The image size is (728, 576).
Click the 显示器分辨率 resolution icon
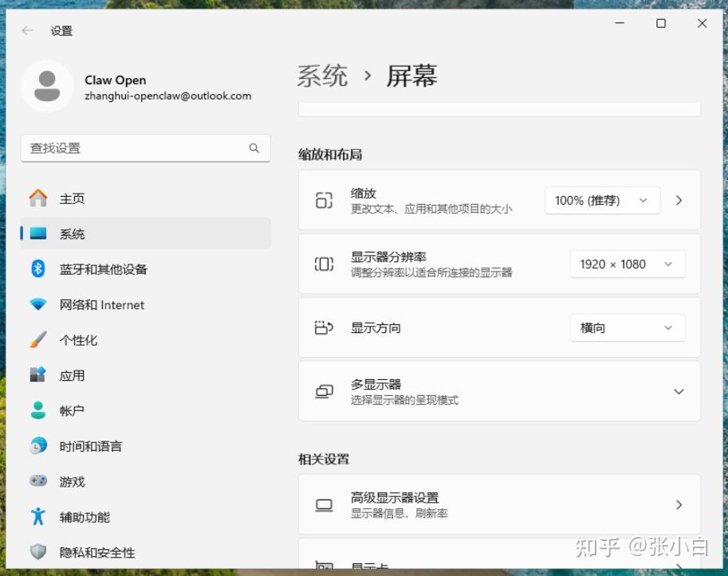(324, 264)
